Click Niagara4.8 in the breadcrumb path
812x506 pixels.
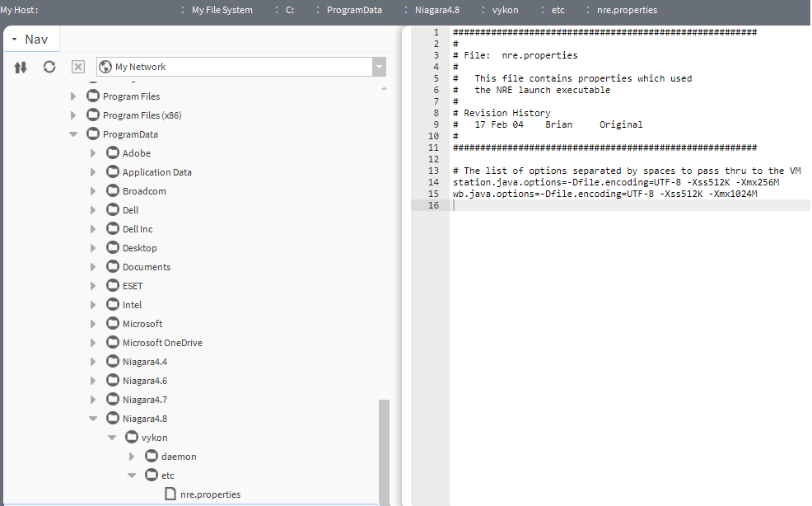(437, 10)
